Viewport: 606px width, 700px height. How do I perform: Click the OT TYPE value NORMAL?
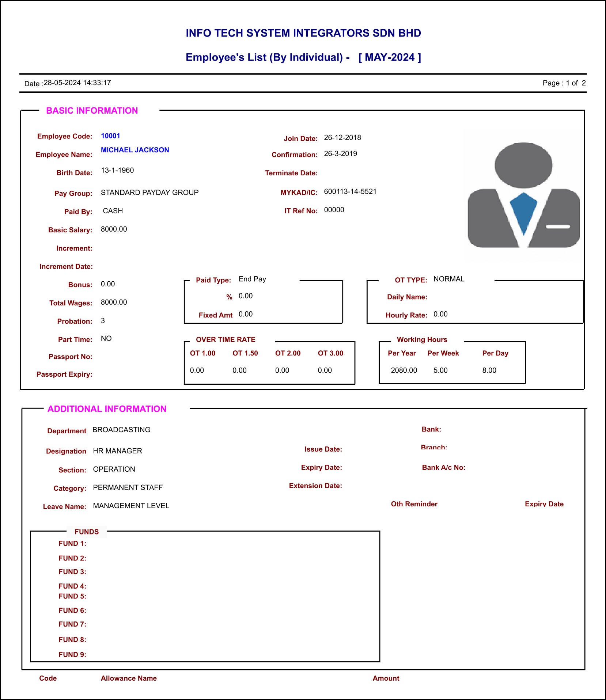click(x=449, y=279)
